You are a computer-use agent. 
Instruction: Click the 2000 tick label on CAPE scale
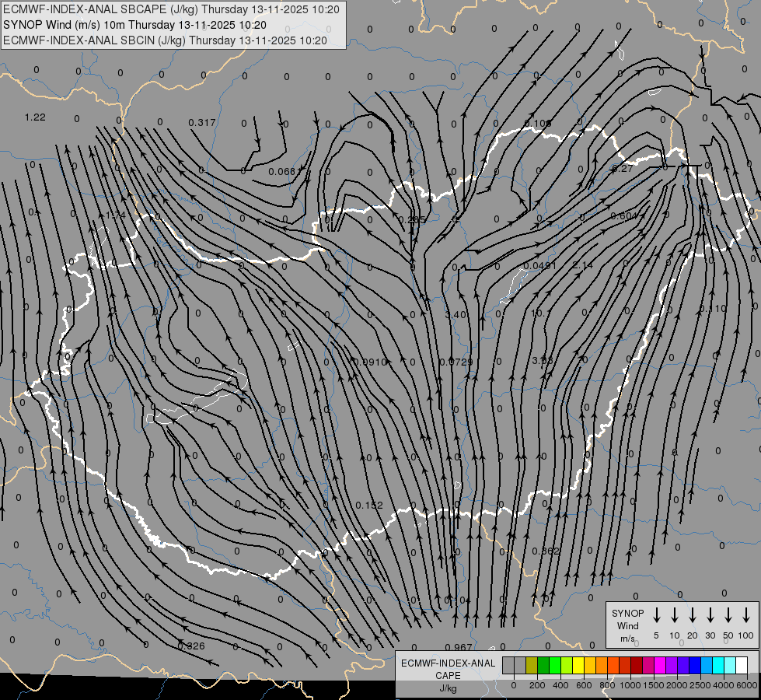(x=676, y=685)
